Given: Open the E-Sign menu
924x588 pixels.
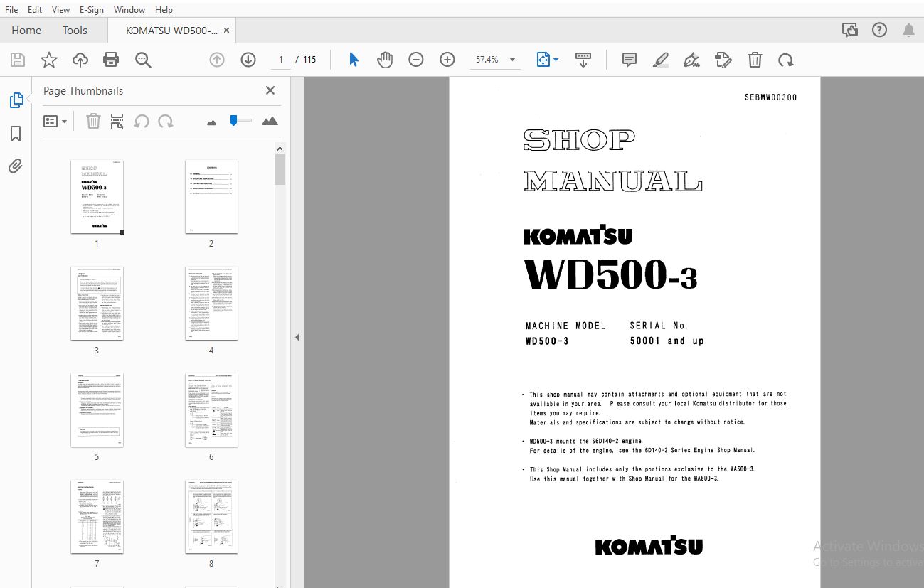Looking at the screenshot, I should (x=92, y=9).
